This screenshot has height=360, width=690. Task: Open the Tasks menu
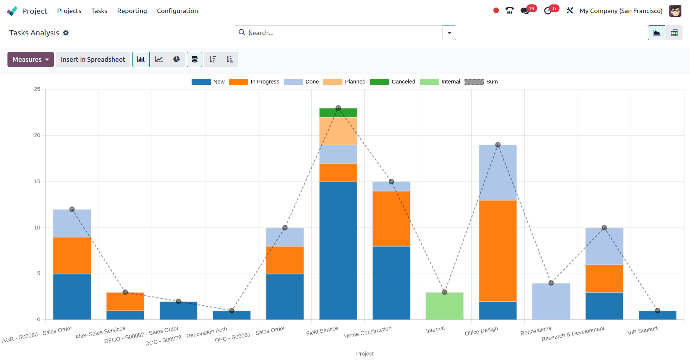[99, 11]
